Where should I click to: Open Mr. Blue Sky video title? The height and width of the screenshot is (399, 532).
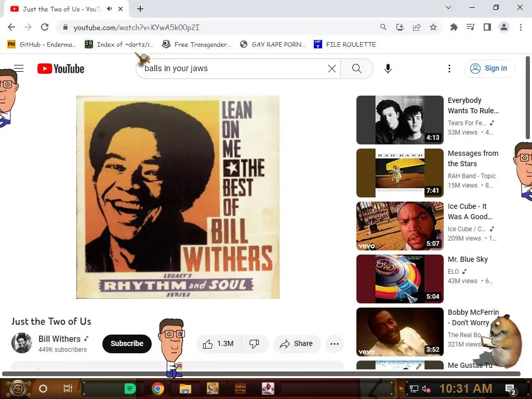468,259
